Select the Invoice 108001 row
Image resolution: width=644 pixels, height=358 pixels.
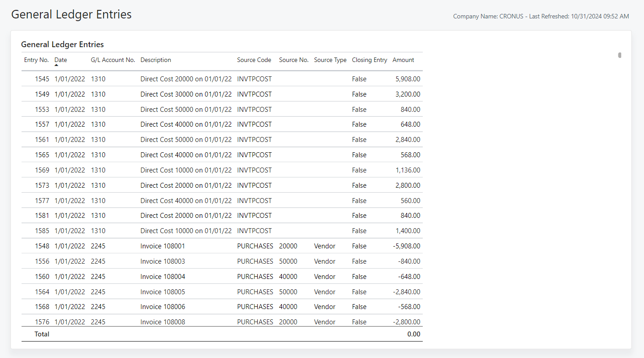pyautogui.click(x=162, y=246)
